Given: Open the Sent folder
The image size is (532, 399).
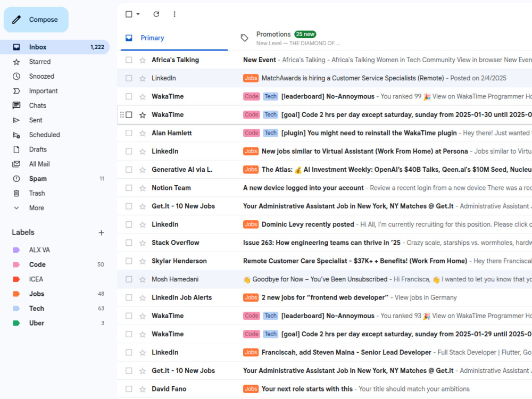Looking at the screenshot, I should click(x=55, y=120).
